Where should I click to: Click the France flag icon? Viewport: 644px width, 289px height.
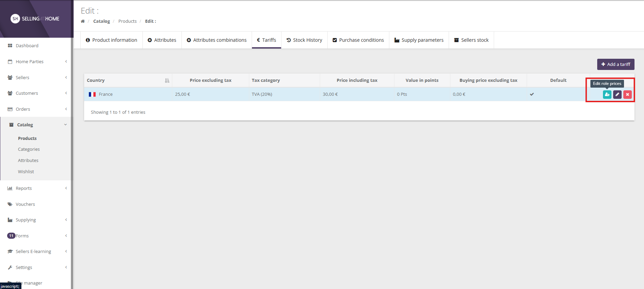pos(92,94)
